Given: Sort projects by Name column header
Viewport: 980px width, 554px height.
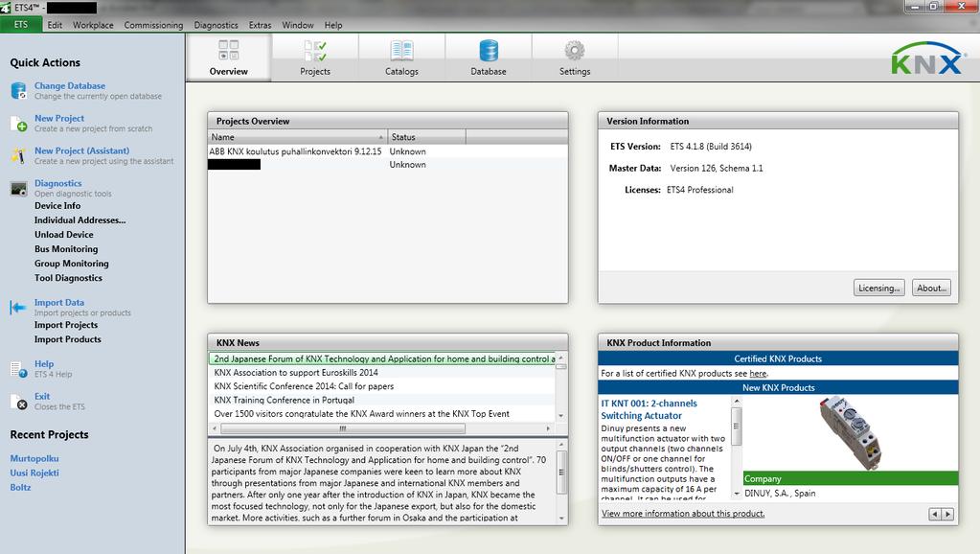Looking at the screenshot, I should click(298, 137).
